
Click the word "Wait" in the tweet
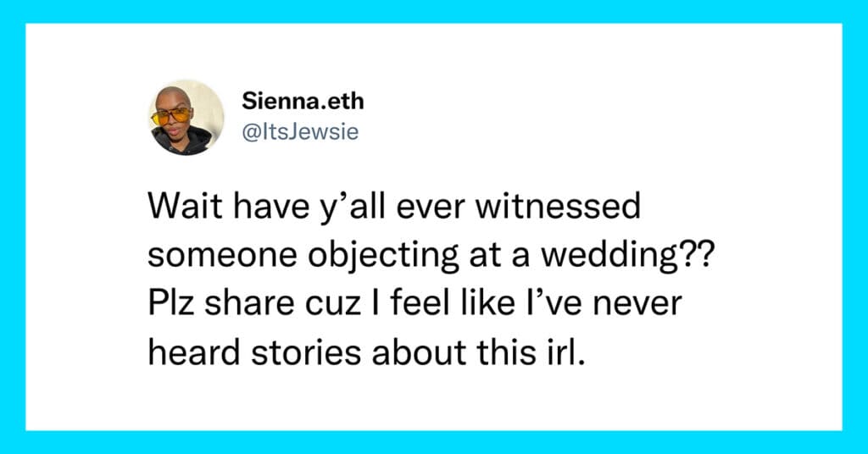tap(179, 208)
